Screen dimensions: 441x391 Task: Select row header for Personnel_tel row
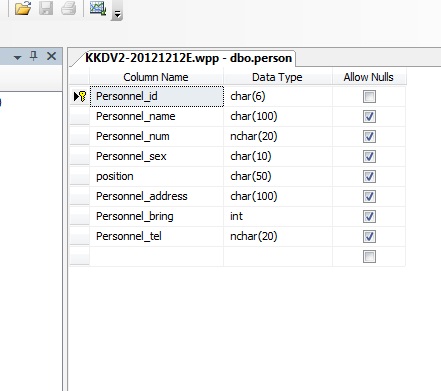click(80, 237)
